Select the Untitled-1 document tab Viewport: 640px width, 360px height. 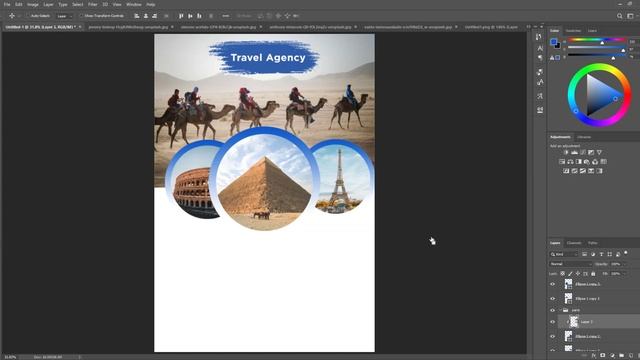pos(42,27)
